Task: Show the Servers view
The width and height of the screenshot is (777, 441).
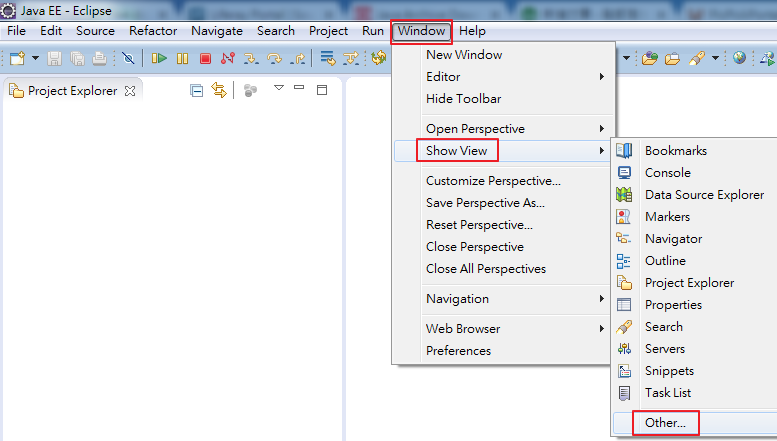Action: click(695, 349)
